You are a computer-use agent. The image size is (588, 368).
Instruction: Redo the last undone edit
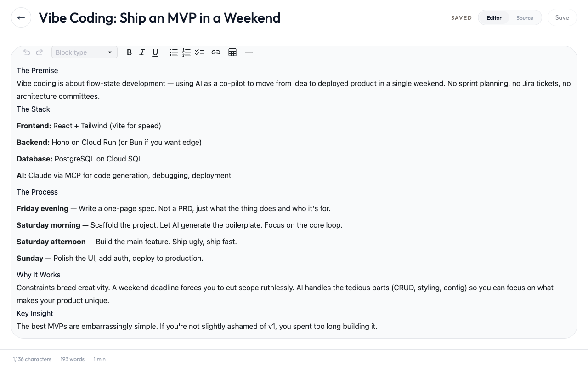point(40,52)
